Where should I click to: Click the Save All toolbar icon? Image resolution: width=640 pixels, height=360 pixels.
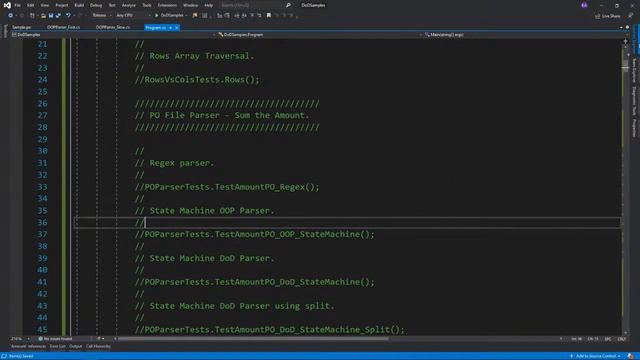point(58,16)
